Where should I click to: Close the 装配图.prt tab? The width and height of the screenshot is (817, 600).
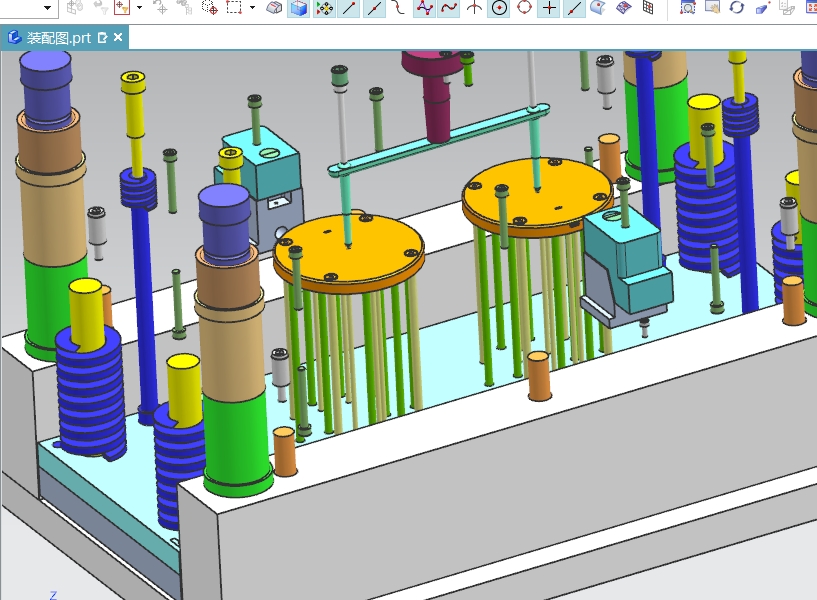click(118, 37)
